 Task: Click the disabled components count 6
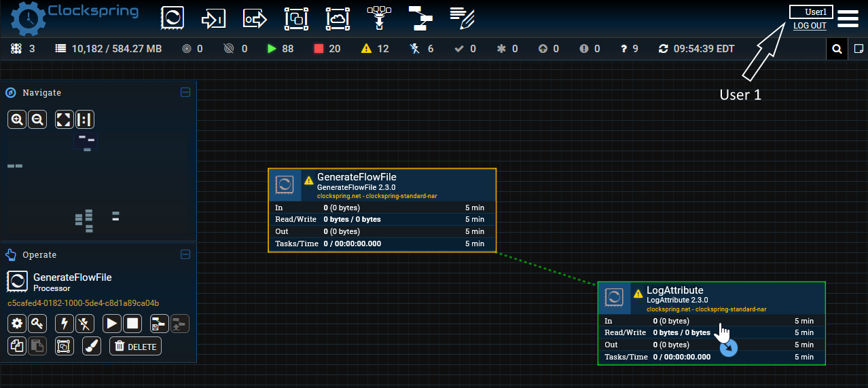[x=422, y=49]
